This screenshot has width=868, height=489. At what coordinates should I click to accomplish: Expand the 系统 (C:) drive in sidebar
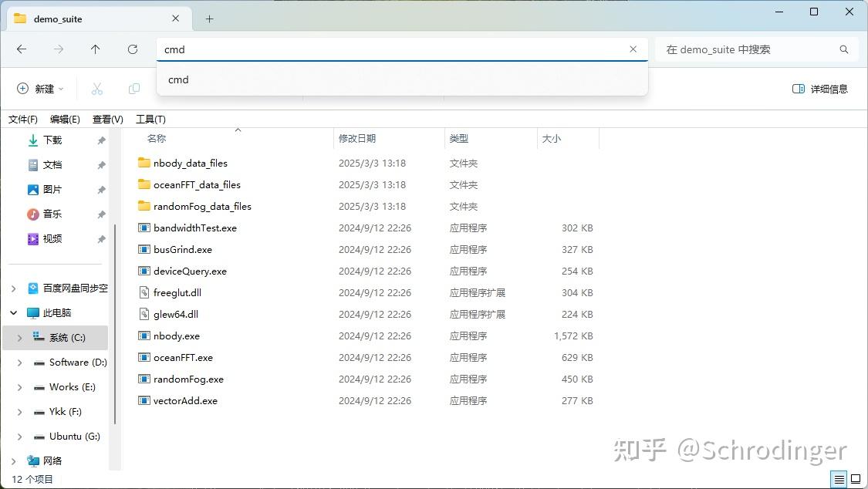tap(19, 337)
